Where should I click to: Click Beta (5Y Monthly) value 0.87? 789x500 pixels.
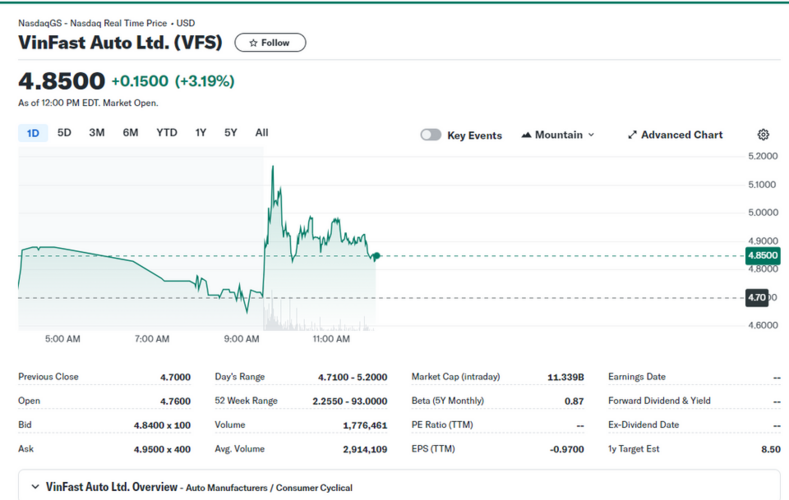[574, 401]
